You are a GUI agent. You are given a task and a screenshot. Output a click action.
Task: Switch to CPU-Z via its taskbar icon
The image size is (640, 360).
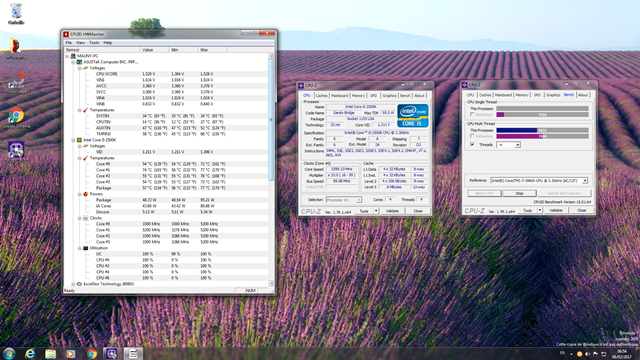[112, 353]
